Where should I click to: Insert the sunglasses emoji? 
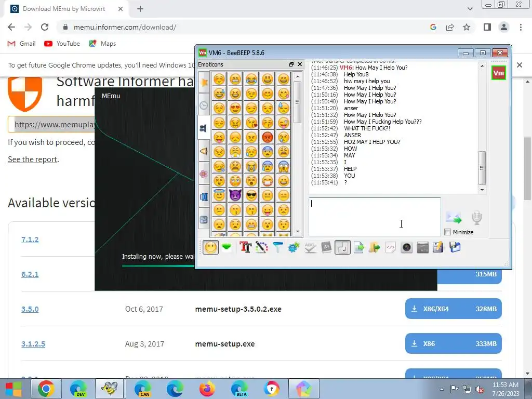pos(251,195)
